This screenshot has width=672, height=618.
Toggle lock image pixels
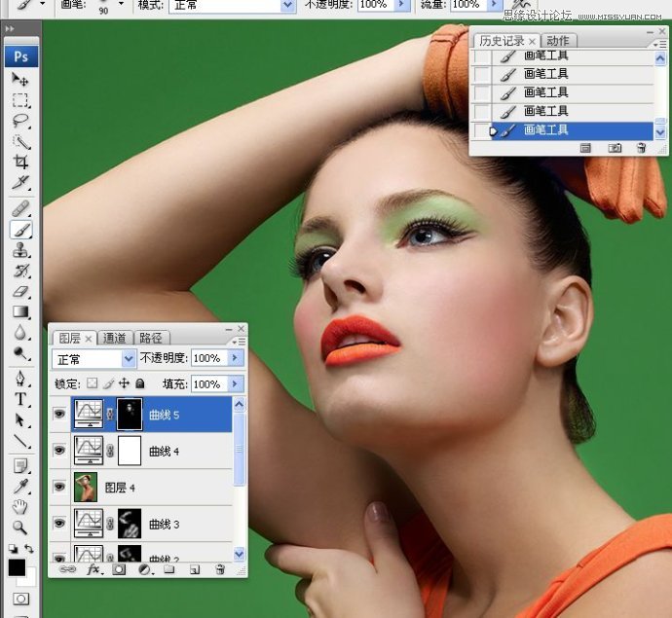click(108, 382)
